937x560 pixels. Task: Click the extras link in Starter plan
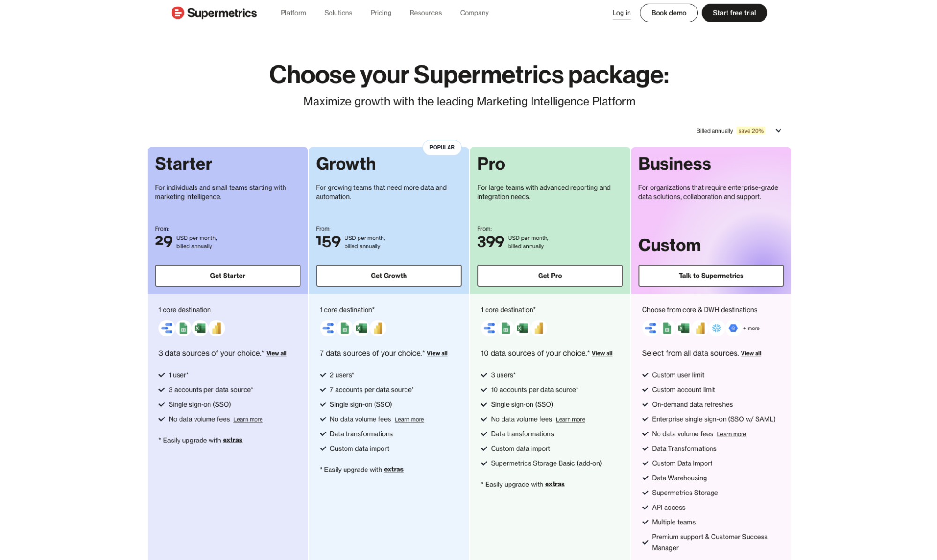click(x=232, y=440)
